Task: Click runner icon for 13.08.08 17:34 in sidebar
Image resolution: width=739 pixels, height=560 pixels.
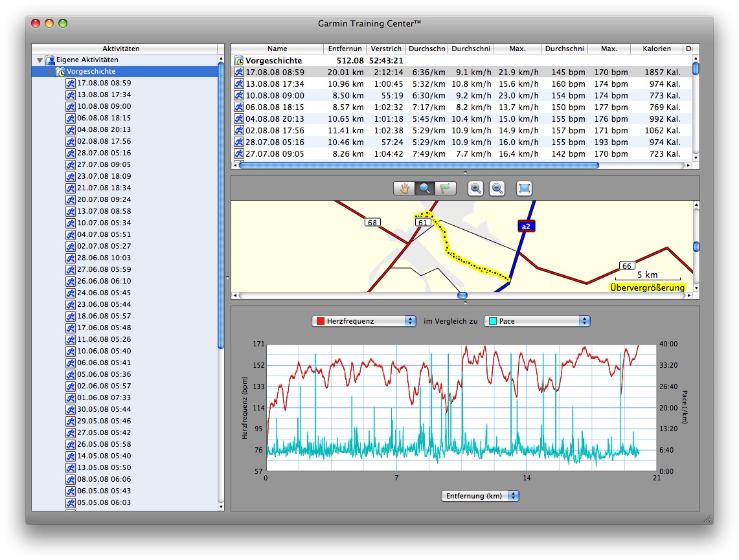Action: pos(70,95)
